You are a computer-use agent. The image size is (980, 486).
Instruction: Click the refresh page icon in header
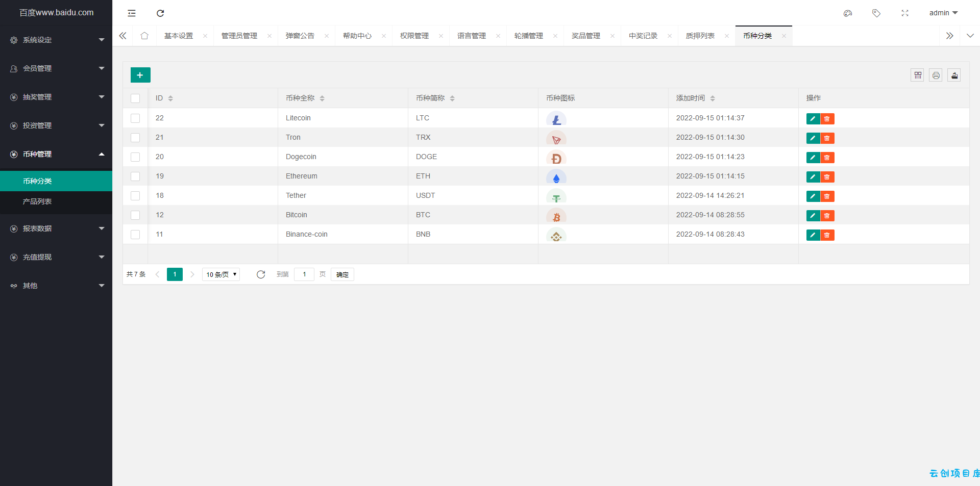click(160, 13)
